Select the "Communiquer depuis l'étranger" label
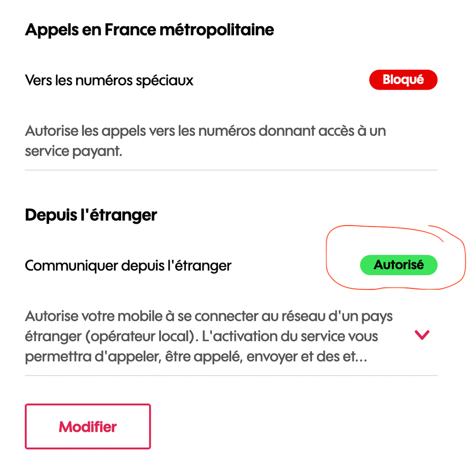The width and height of the screenshot is (467, 476). (x=128, y=265)
